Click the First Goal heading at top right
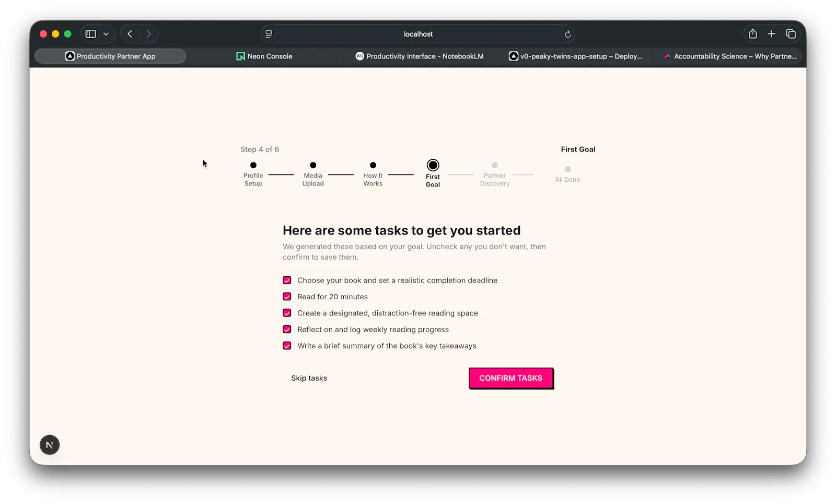The width and height of the screenshot is (836, 504). tap(578, 149)
